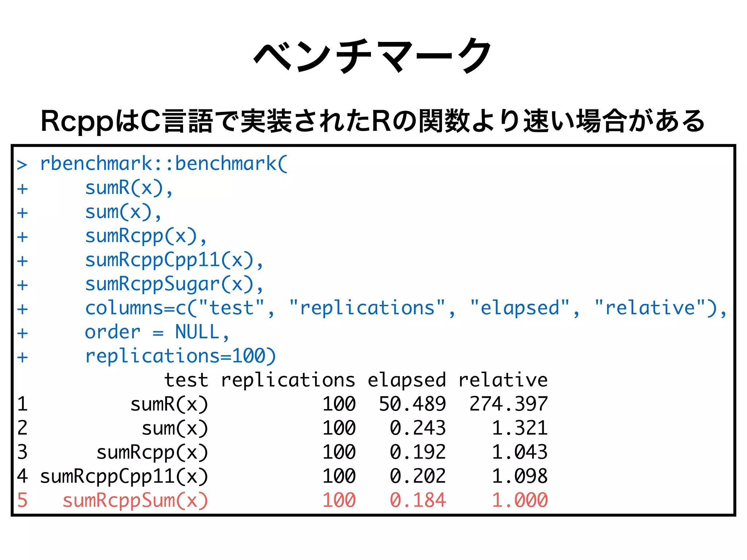Click the blue sumRcppCpp11(x), code line
This screenshot has width=747, height=560.
click(174, 260)
